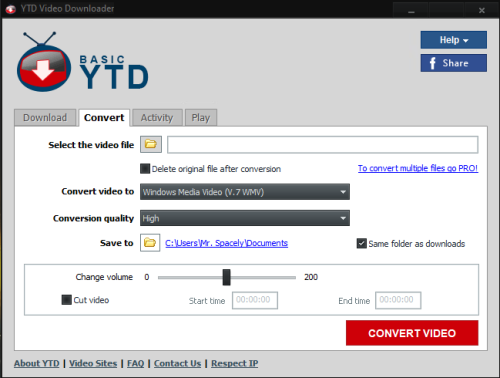500x378 pixels.
Task: Open the Help dropdown menu
Action: (453, 40)
